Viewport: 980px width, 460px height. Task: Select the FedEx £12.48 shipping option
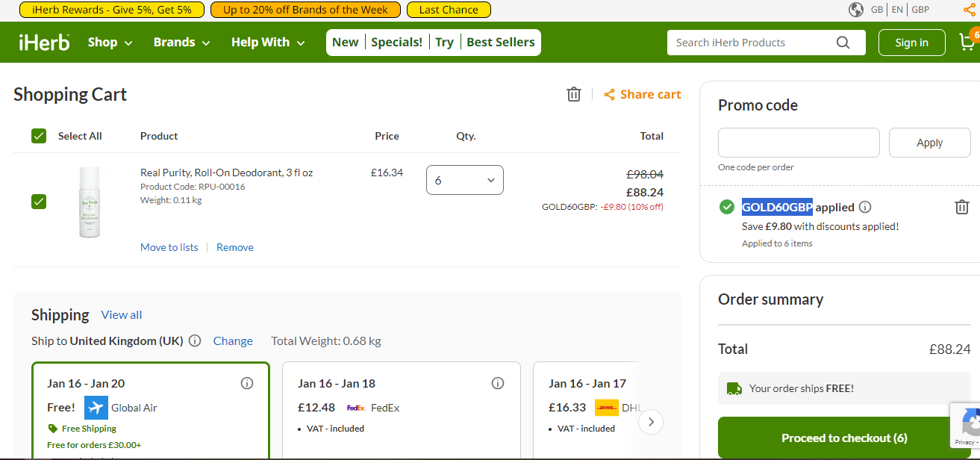402,411
